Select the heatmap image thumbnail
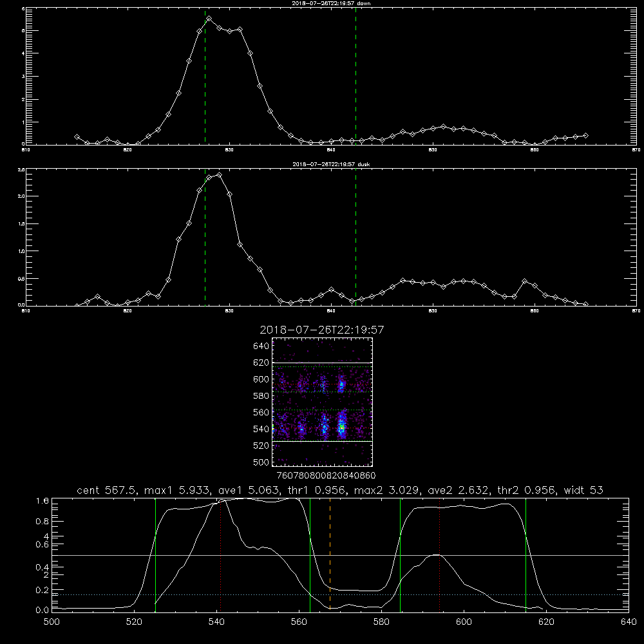 322,402
